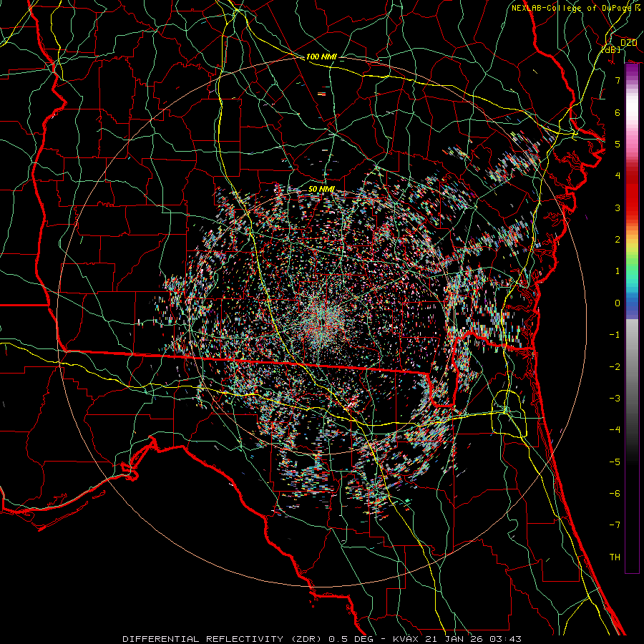The image size is (644, 644).
Task: Select the '-3' value on the scale
Action: (x=615, y=399)
